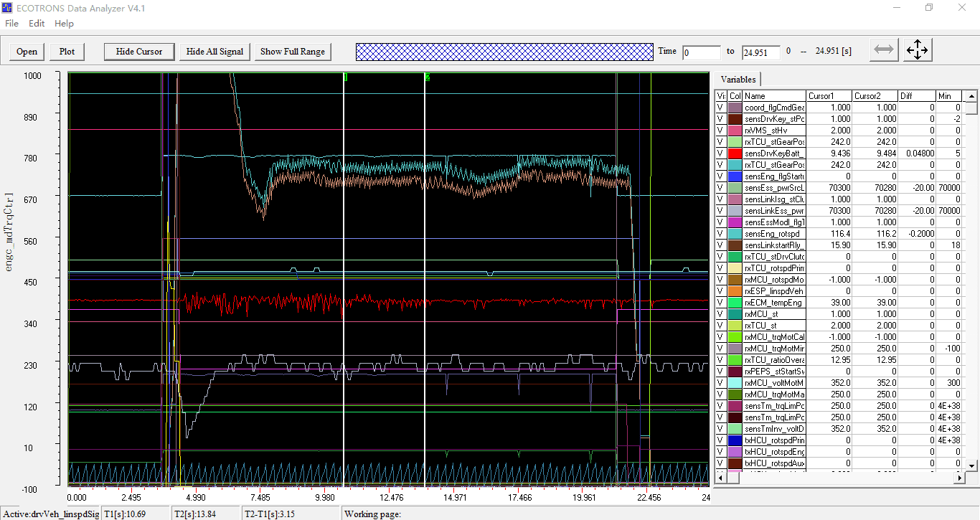980x520 pixels.
Task: Click the Hide Cursor button
Action: [x=139, y=51]
